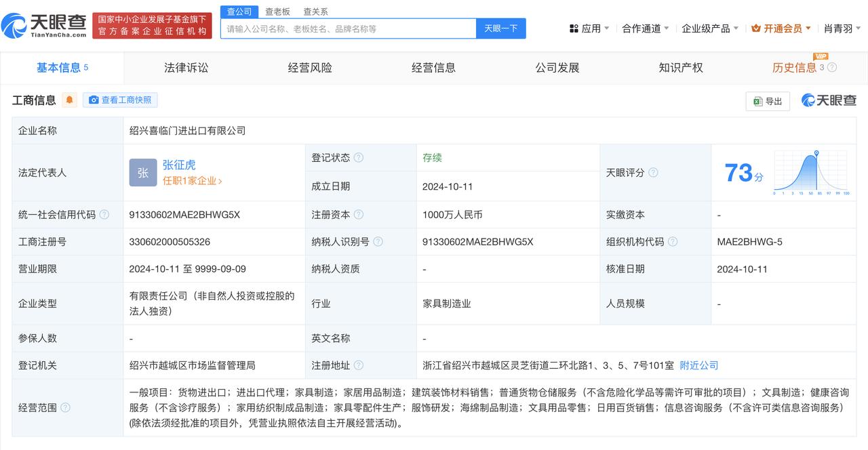Screen dimensions: 868x450
Task: Click the 开通会员 crown icon
Action: [x=756, y=28]
